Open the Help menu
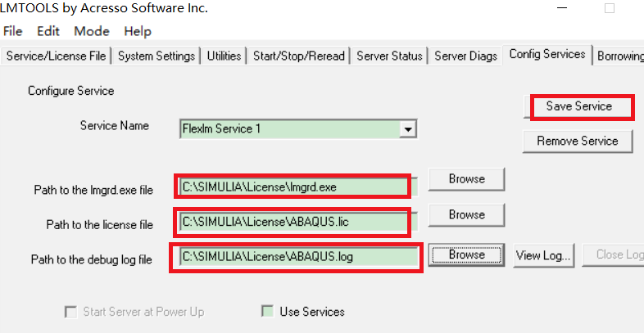Viewport: 644px width, 333px height. point(138,31)
